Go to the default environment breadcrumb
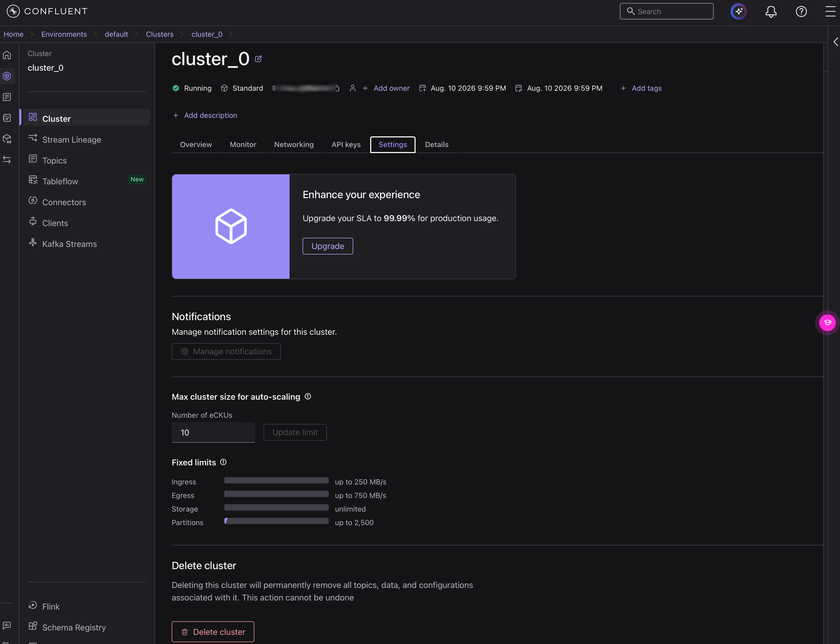 [x=116, y=34]
